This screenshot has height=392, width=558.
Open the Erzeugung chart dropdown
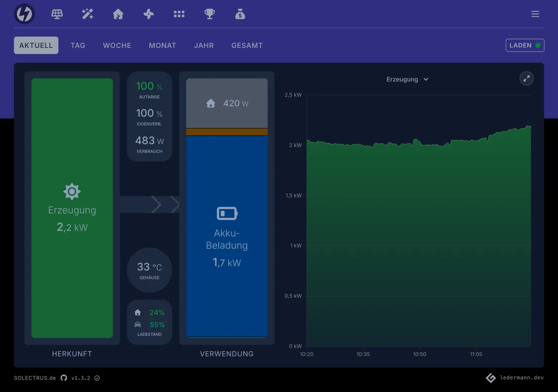[407, 79]
